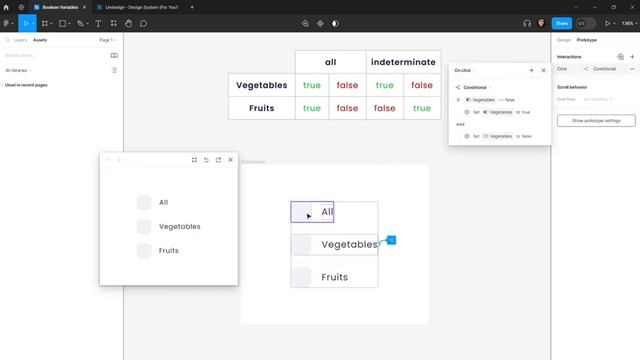Add an action in interaction popup
Screen dimensions: 640x360
click(531, 71)
